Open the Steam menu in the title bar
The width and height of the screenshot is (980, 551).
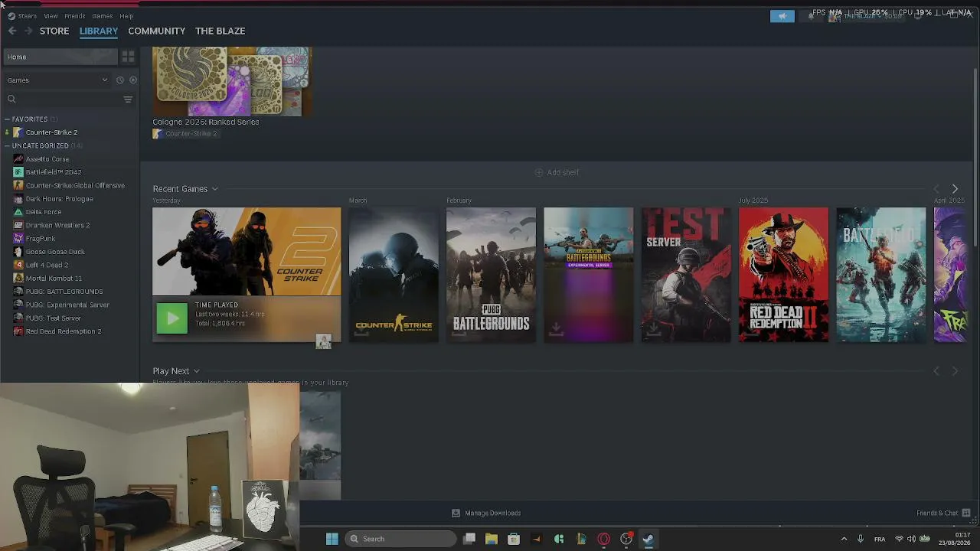pos(27,16)
